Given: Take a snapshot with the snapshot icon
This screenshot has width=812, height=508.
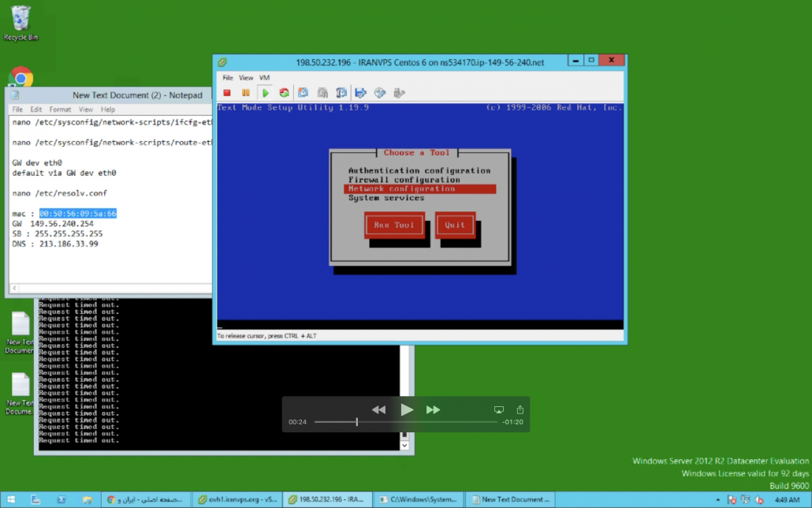Looking at the screenshot, I should (303, 93).
